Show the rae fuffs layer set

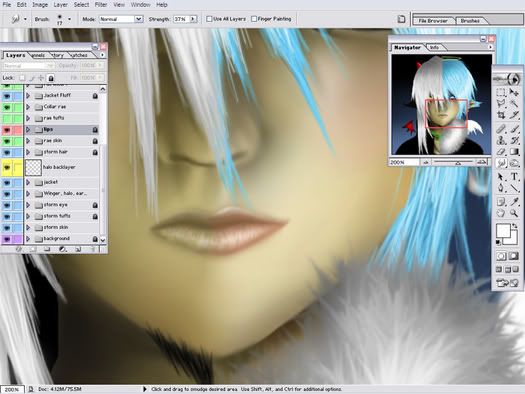pos(7,118)
